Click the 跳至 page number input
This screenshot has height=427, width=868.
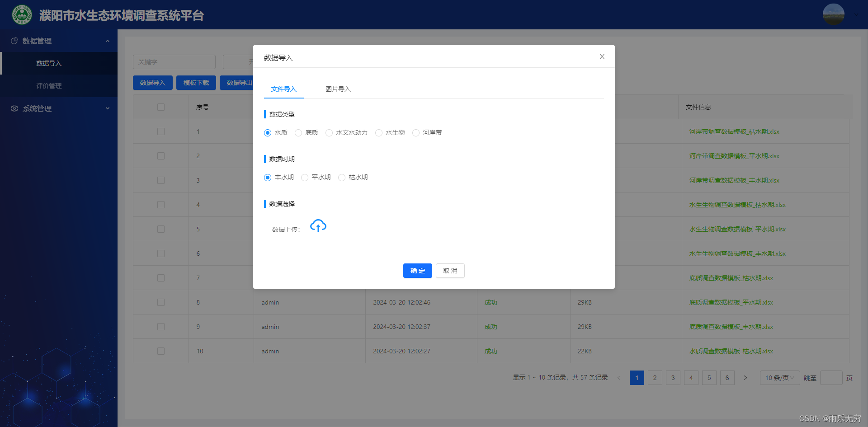tap(831, 378)
